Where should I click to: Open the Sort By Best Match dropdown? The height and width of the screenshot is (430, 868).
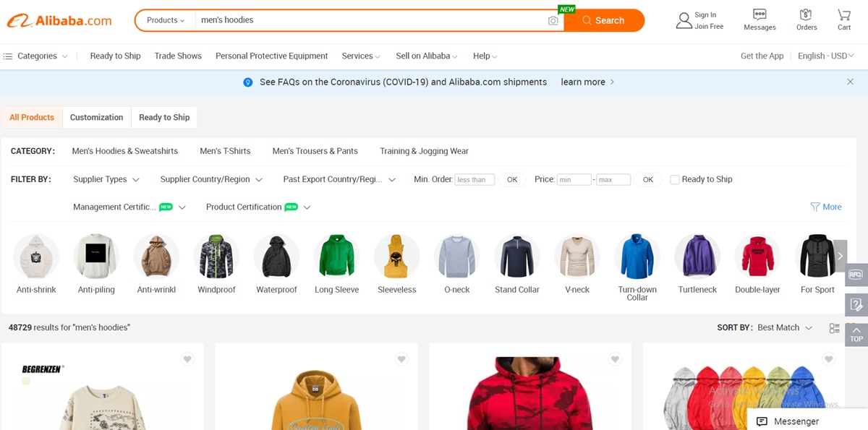click(785, 328)
